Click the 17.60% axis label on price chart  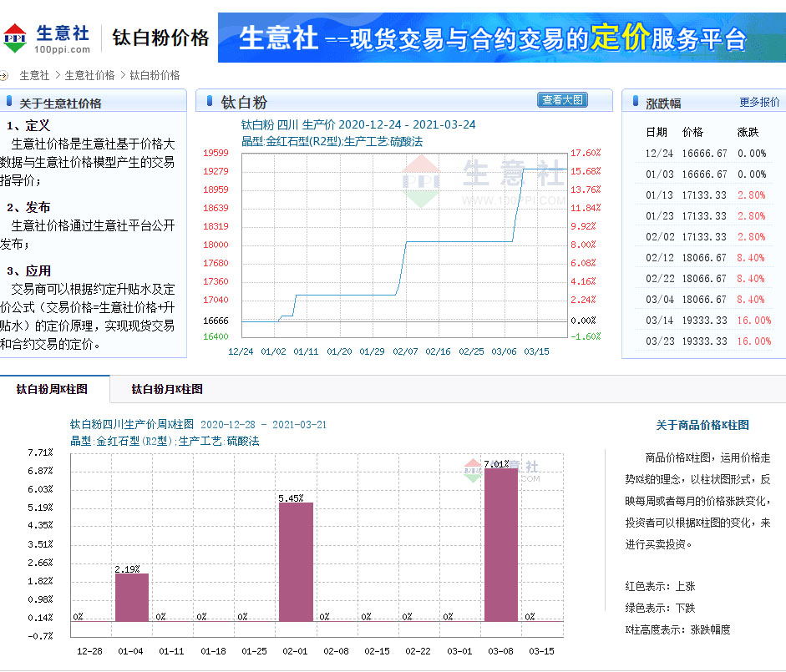(x=586, y=153)
